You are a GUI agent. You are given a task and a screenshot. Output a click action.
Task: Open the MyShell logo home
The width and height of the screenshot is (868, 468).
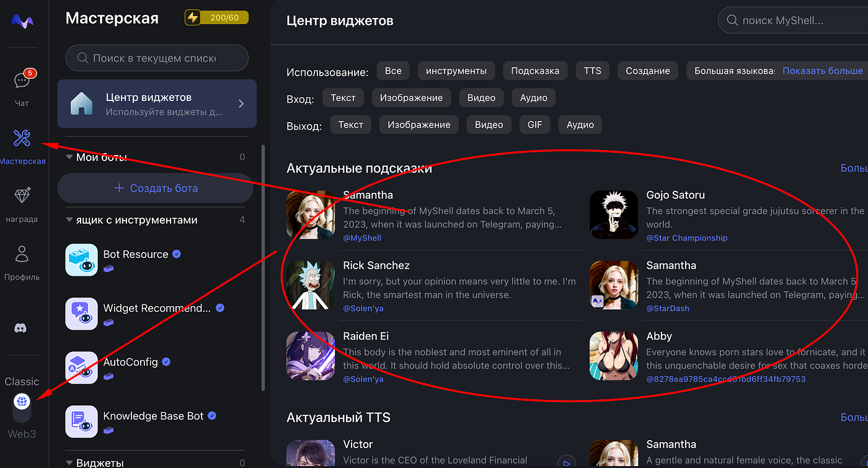[x=22, y=21]
